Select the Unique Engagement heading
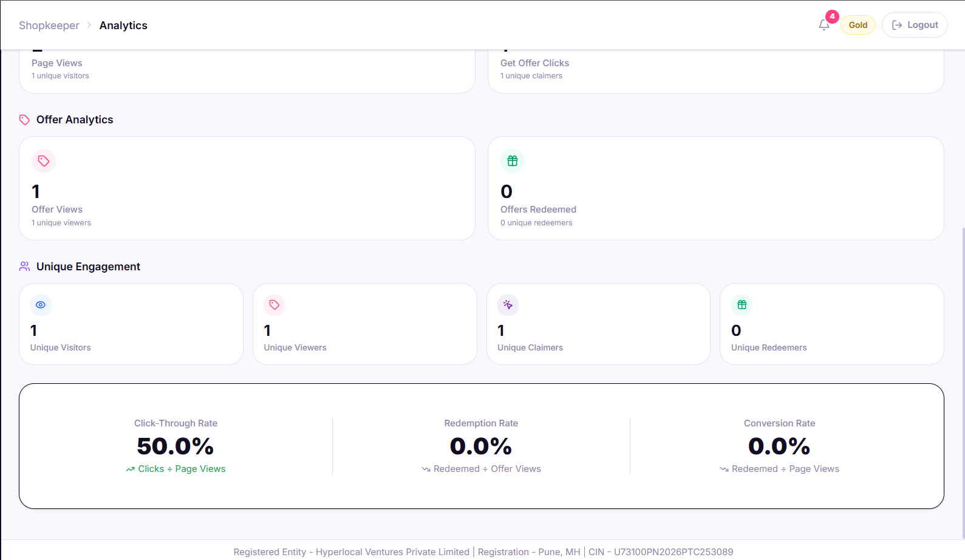Screen dimensions: 965x560 (x=88, y=267)
